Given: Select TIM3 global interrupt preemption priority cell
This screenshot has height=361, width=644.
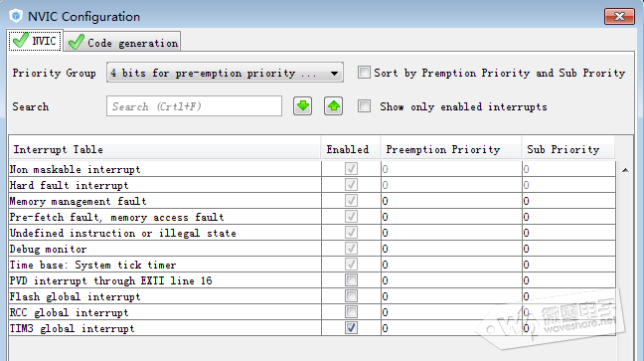Looking at the screenshot, I should (451, 328).
